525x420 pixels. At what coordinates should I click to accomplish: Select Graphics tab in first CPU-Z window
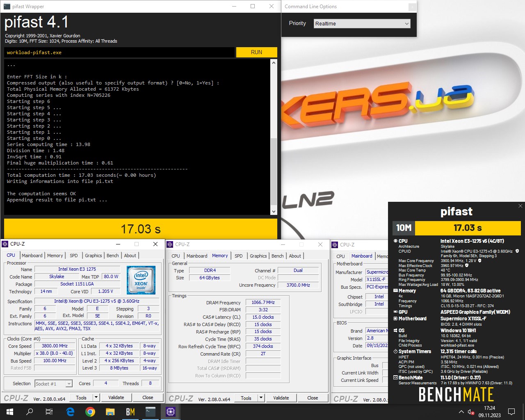[x=94, y=255]
